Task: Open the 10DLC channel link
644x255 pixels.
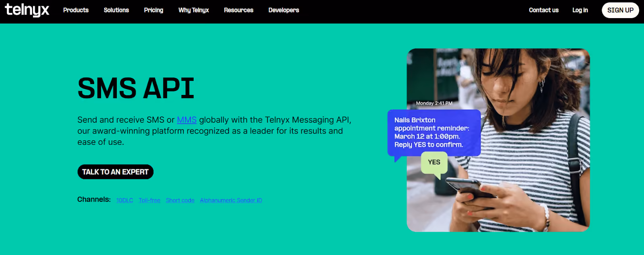Action: [125, 200]
